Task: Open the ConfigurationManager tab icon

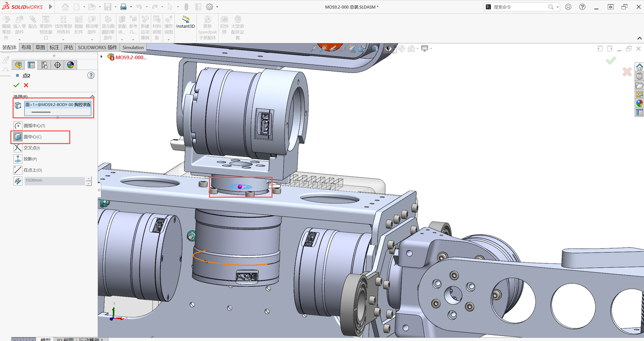Action: point(44,65)
